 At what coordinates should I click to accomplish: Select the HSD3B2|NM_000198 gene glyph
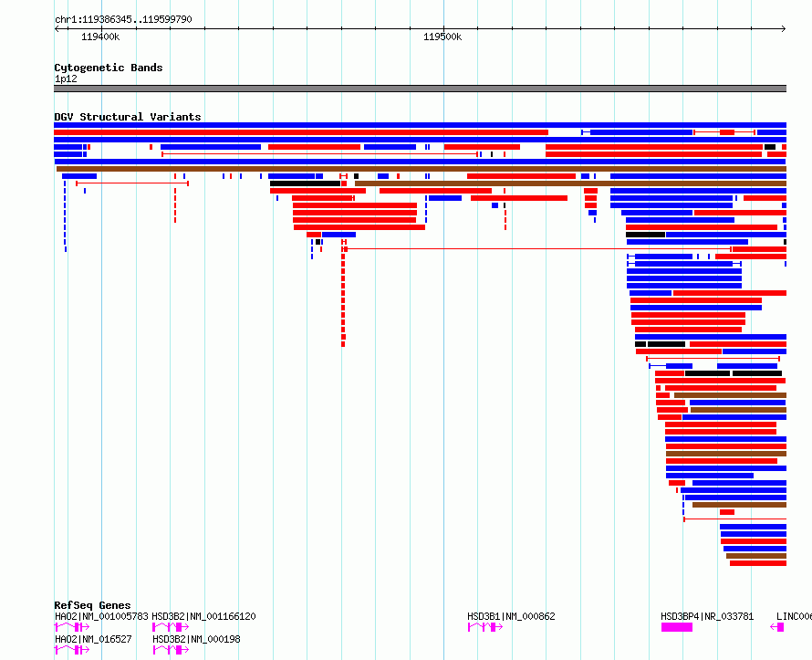171,650
